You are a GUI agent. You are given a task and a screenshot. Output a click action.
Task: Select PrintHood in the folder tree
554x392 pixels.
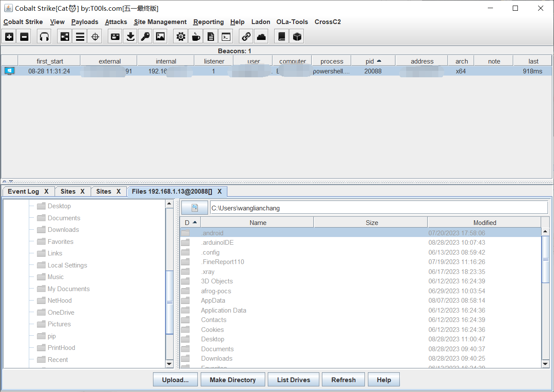(61, 348)
